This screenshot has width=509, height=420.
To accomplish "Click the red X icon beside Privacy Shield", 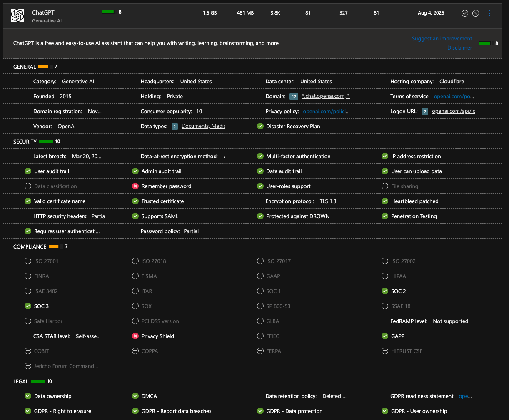I will (x=135, y=336).
